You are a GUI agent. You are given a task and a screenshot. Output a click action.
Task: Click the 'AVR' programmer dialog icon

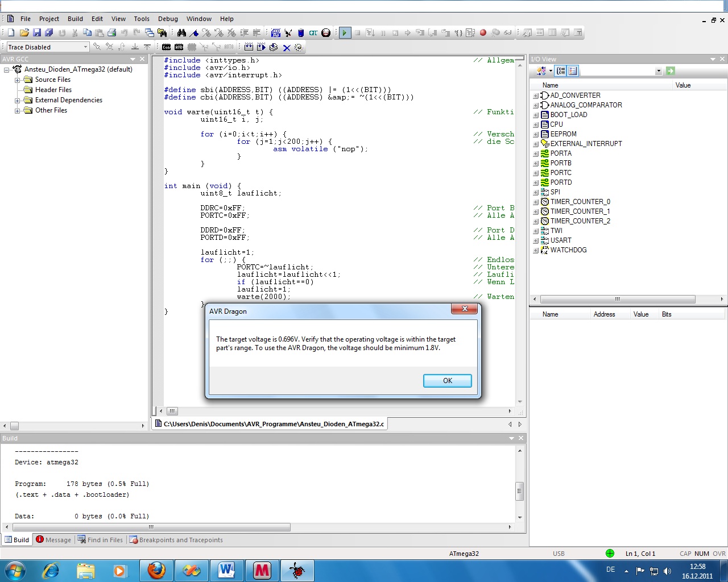click(179, 47)
